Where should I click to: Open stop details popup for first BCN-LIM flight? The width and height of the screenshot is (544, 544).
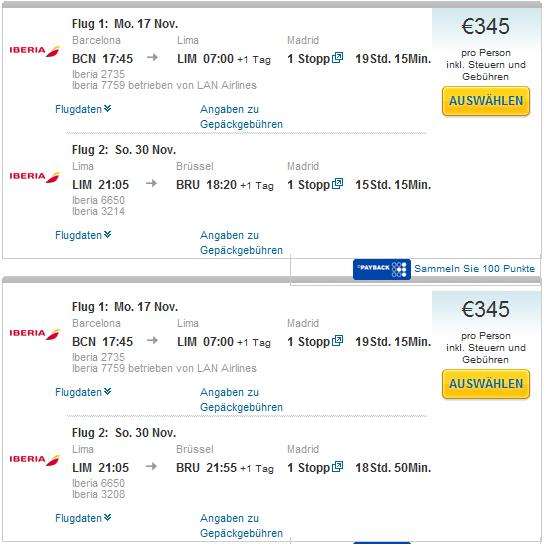pyautogui.click(x=337, y=58)
